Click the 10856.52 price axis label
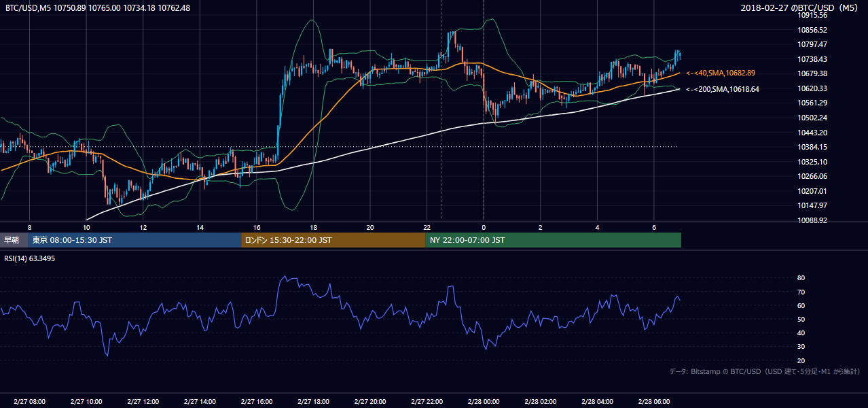This screenshot has height=408, width=868. click(x=812, y=30)
